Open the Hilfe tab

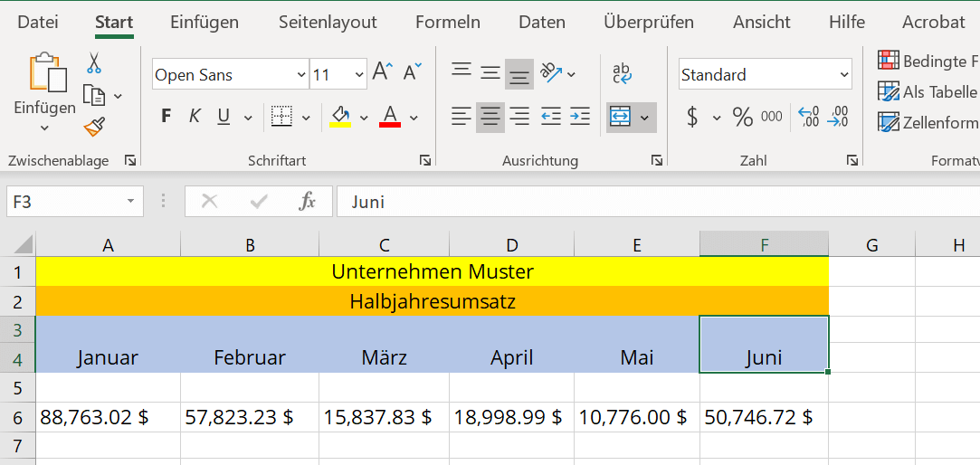click(847, 23)
